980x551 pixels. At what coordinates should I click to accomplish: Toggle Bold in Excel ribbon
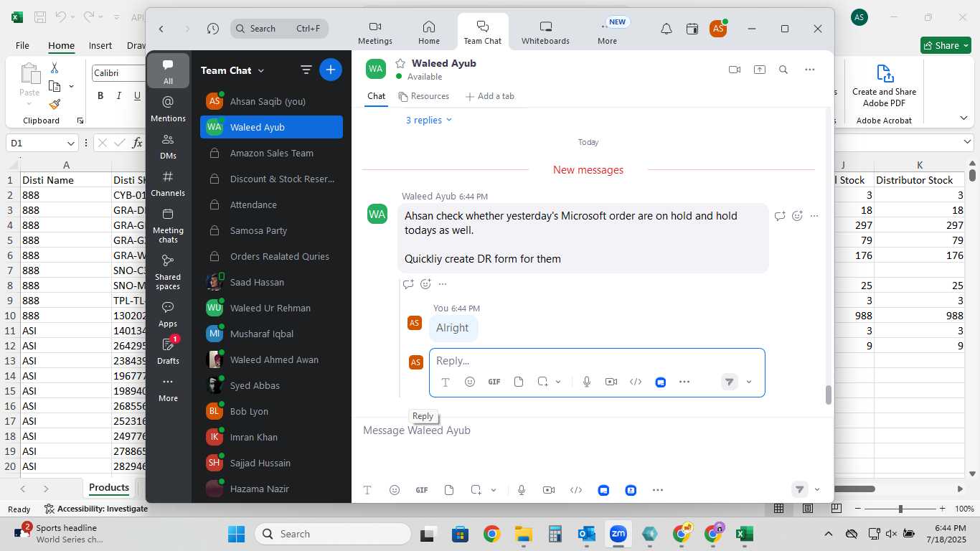100,95
